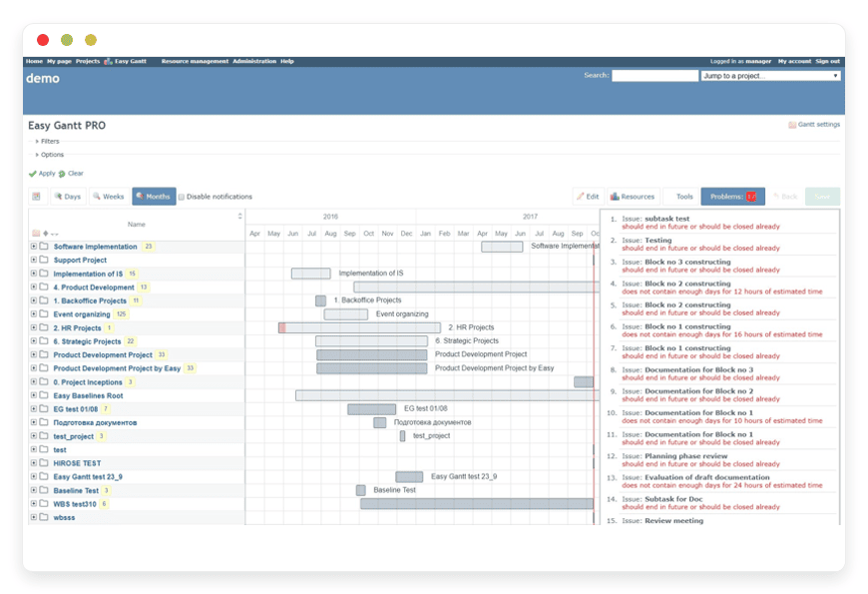Toggle Disable notifications checkbox

click(x=181, y=197)
